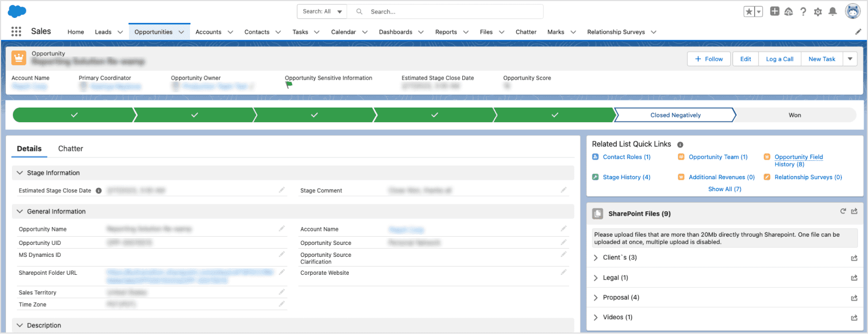Collapse the General Information section

pos(20,211)
